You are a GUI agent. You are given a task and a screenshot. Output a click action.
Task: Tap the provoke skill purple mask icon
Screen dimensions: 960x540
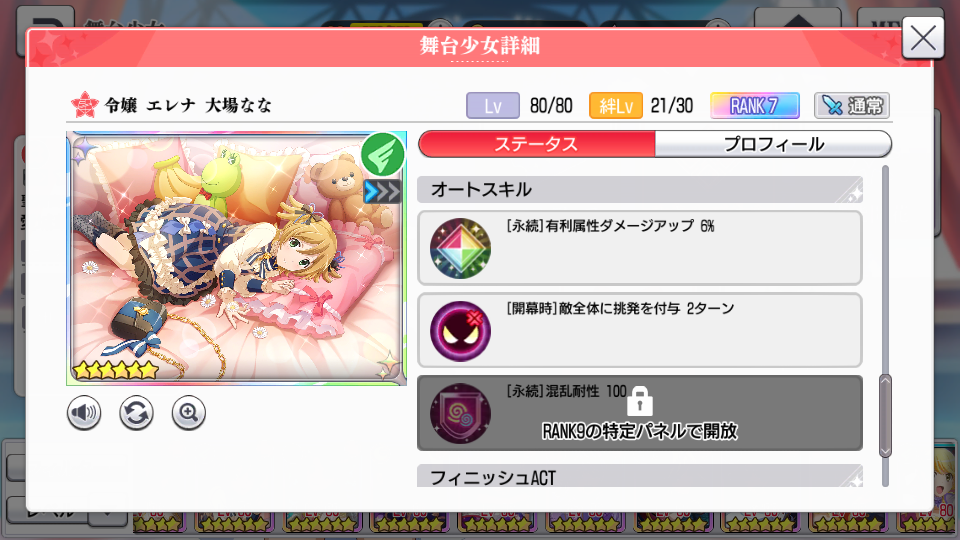460,331
